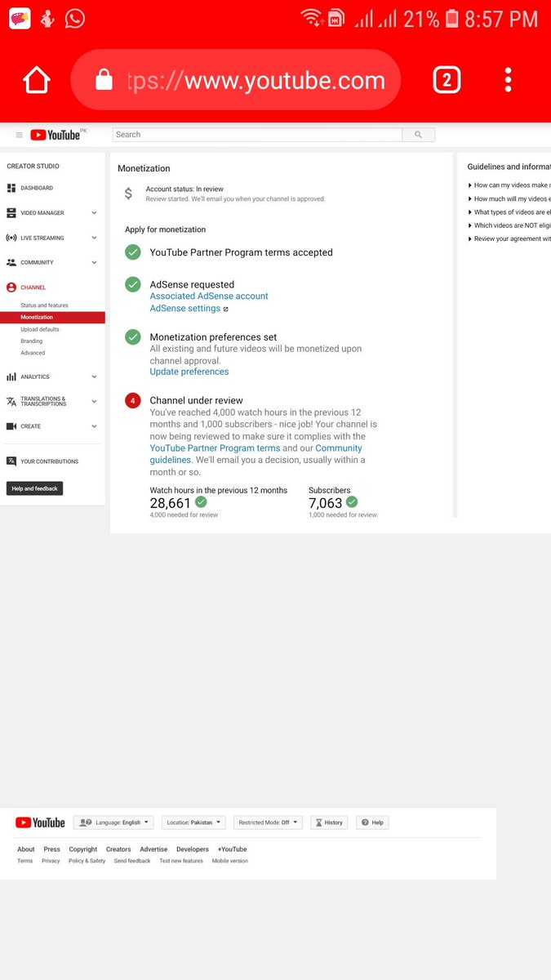Screen dimensions: 551x980
Task: Open the Restricted Mode: Off dropdown
Action: pyautogui.click(x=268, y=822)
